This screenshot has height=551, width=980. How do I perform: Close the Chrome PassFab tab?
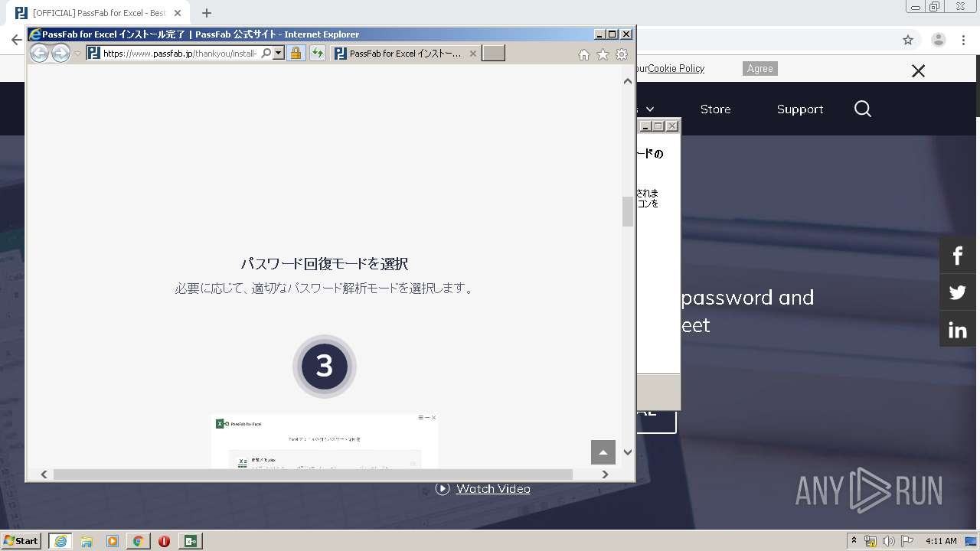[178, 13]
